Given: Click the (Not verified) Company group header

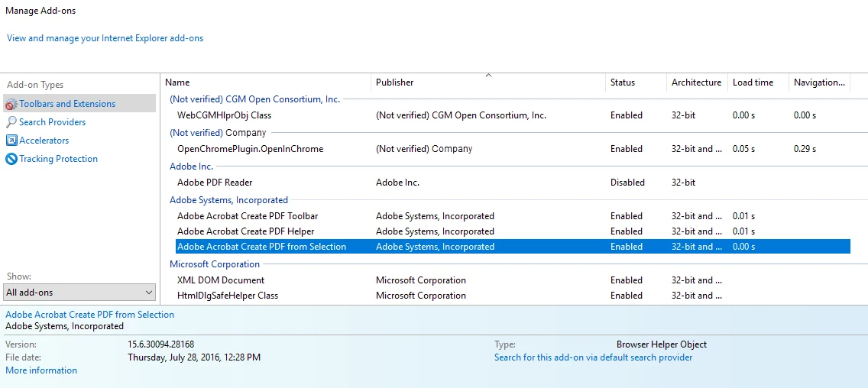Looking at the screenshot, I should 218,133.
